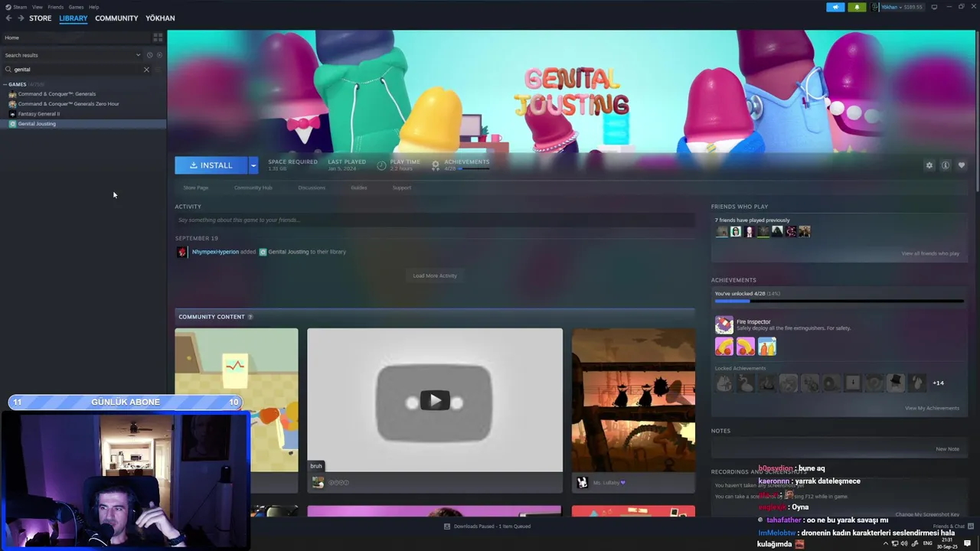Image resolution: width=980 pixels, height=551 pixels.
Task: Open the Support link
Action: 401,187
